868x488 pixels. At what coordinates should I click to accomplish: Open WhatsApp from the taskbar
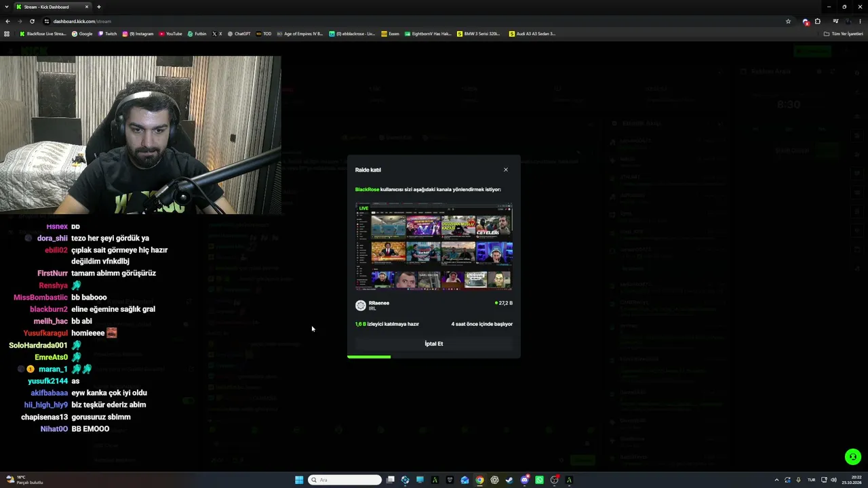pyautogui.click(x=539, y=480)
